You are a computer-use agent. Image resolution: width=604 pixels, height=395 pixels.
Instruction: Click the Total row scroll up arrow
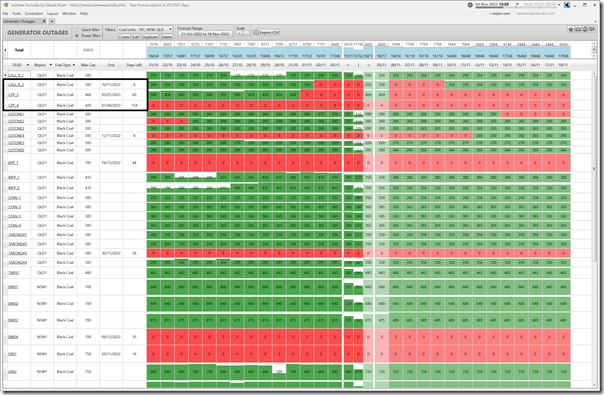pyautogui.click(x=594, y=44)
